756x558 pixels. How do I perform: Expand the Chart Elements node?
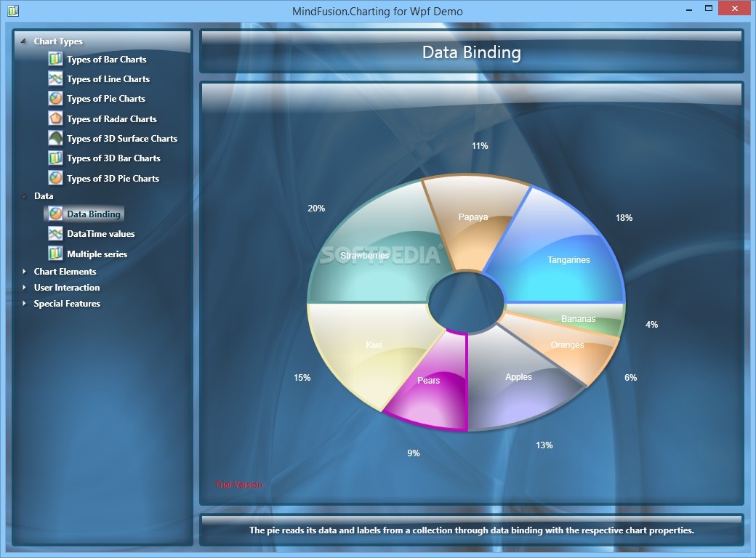pos(23,271)
